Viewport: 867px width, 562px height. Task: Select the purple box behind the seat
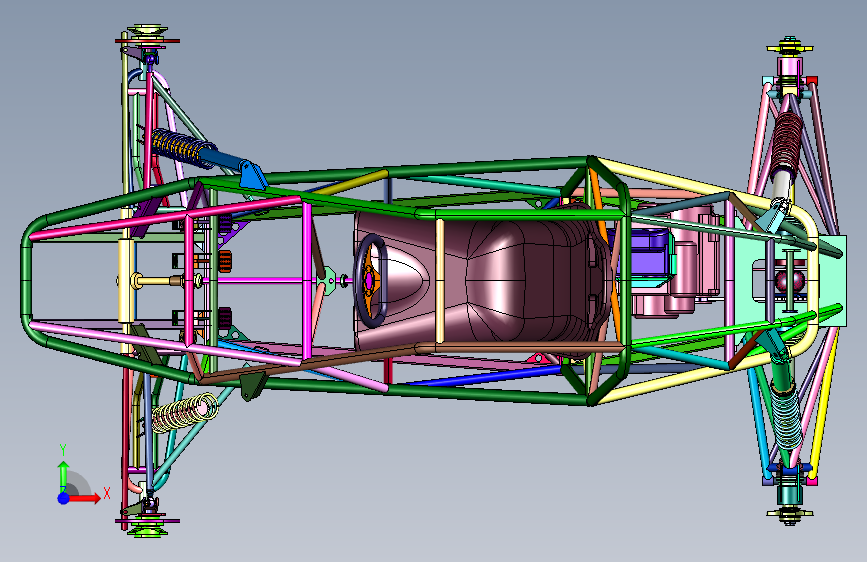[x=644, y=253]
